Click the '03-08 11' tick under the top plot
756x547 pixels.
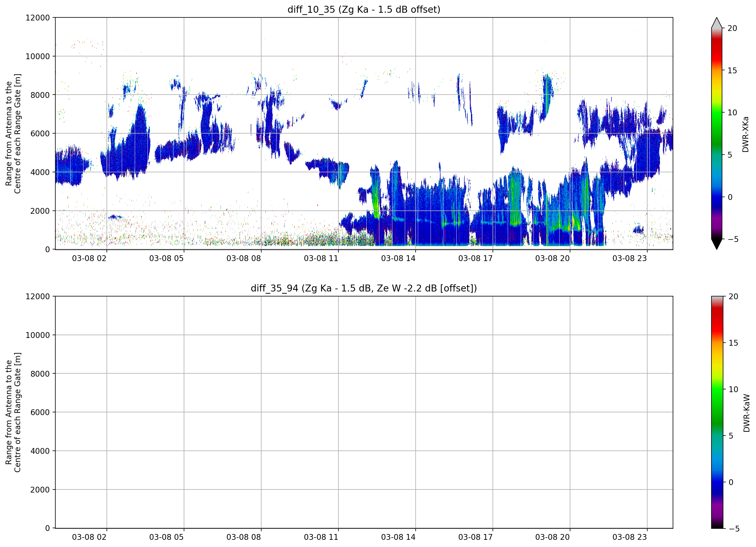coord(321,259)
